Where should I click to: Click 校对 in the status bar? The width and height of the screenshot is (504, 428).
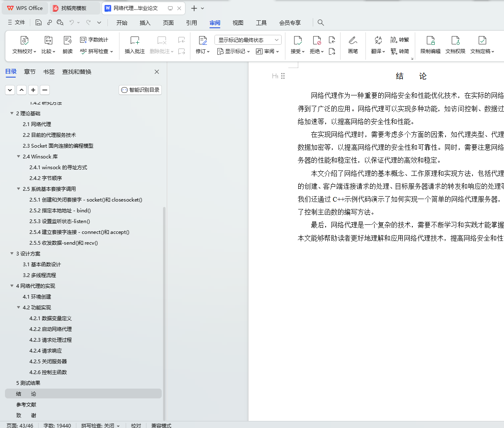(136, 425)
